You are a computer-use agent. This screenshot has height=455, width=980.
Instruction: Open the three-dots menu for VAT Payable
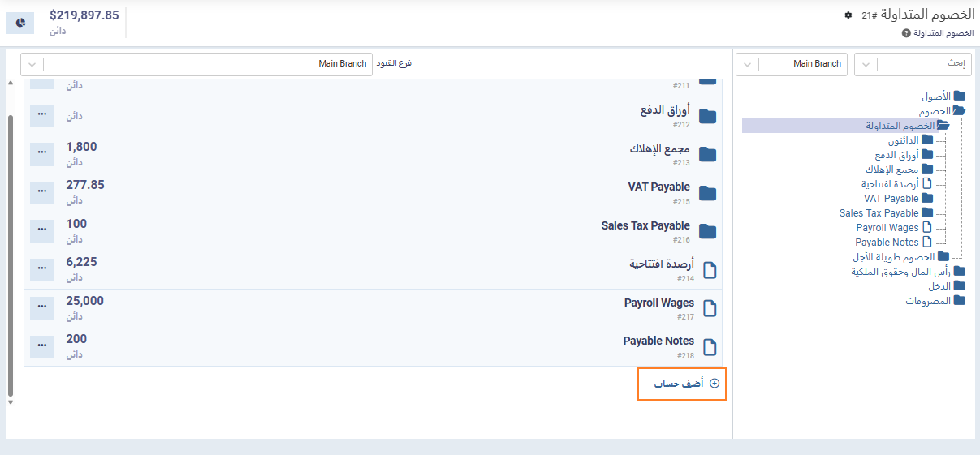click(x=42, y=192)
